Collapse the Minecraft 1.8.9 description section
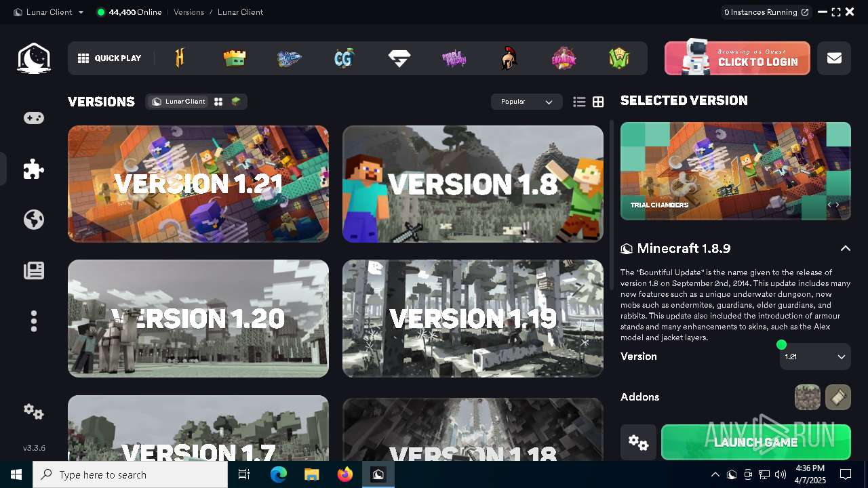This screenshot has width=868, height=488. [x=845, y=249]
